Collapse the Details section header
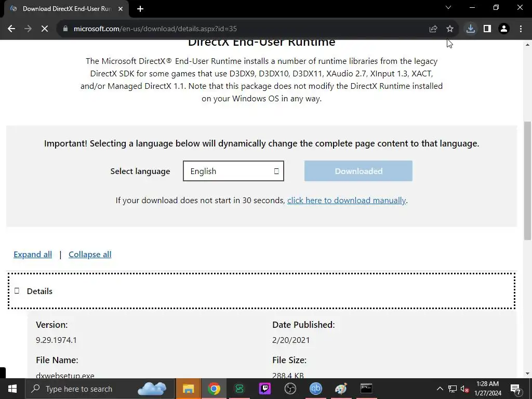The height and width of the screenshot is (399, 532). point(261,291)
